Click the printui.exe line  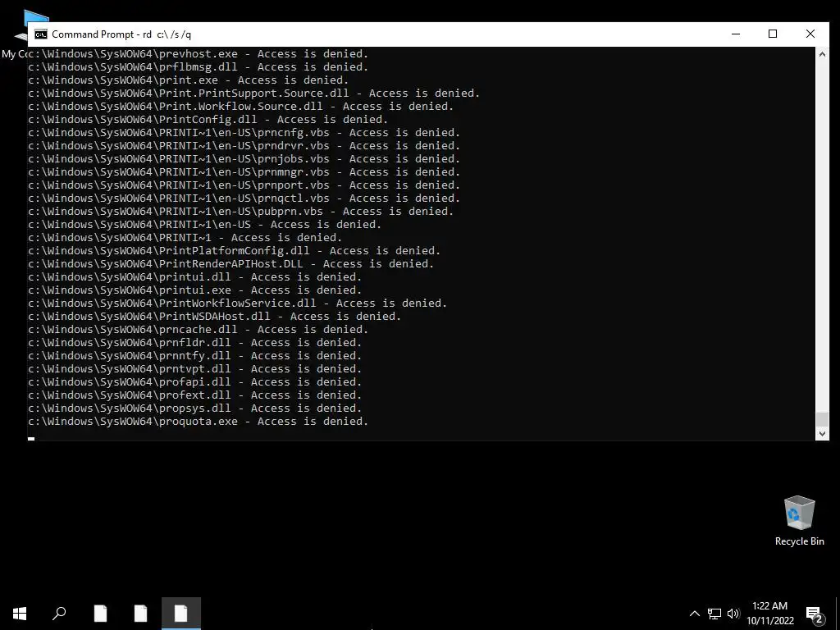[195, 290]
